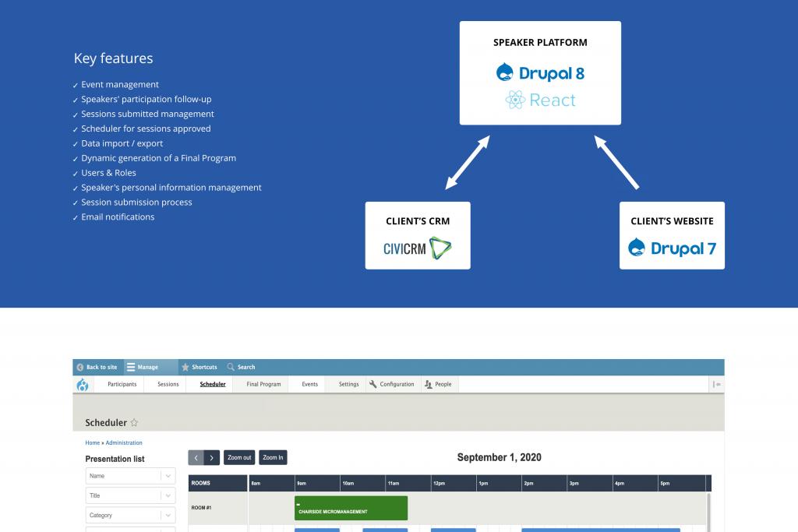798x532 pixels.
Task: Click the 'CLIENT'S WEBSITE' card title
Action: [x=672, y=221]
